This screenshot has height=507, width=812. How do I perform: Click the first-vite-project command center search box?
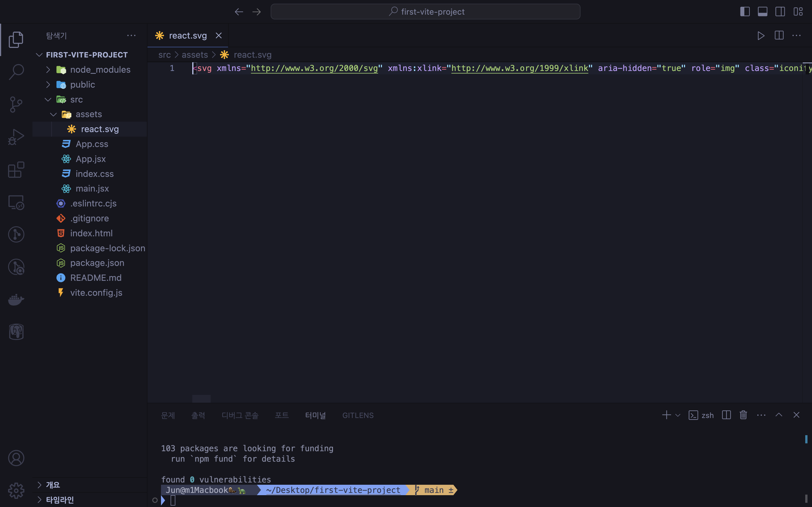point(425,12)
